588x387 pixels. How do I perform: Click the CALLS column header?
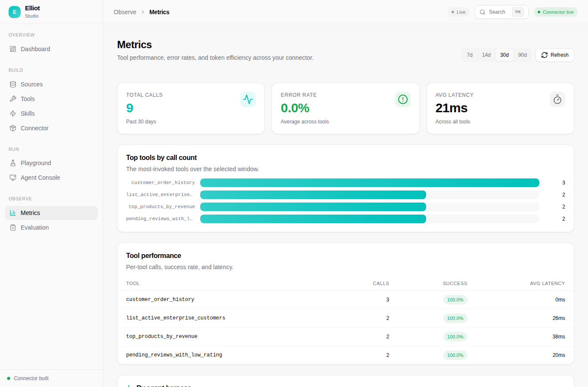point(381,283)
